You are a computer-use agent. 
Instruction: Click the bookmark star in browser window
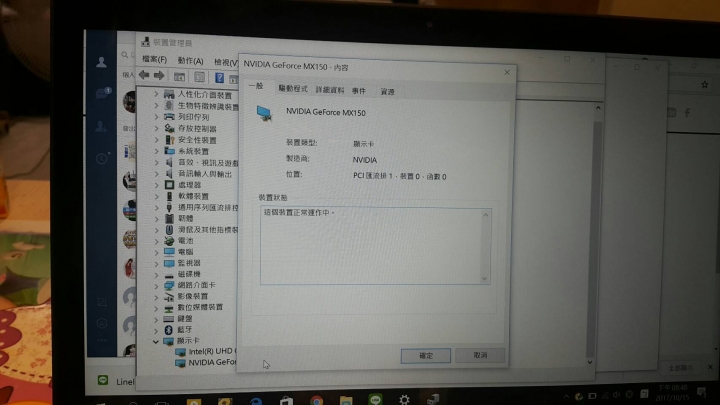[704, 84]
